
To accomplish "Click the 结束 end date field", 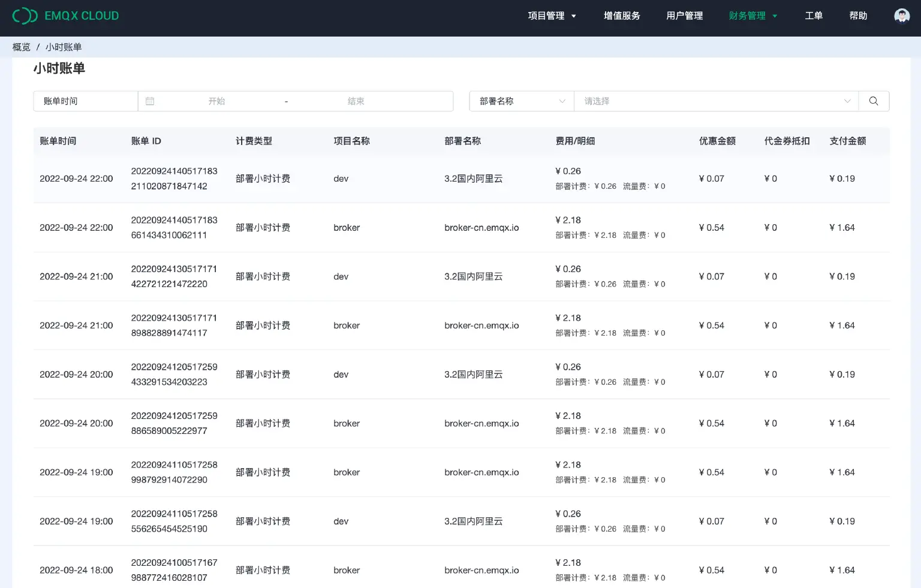I will pyautogui.click(x=356, y=101).
